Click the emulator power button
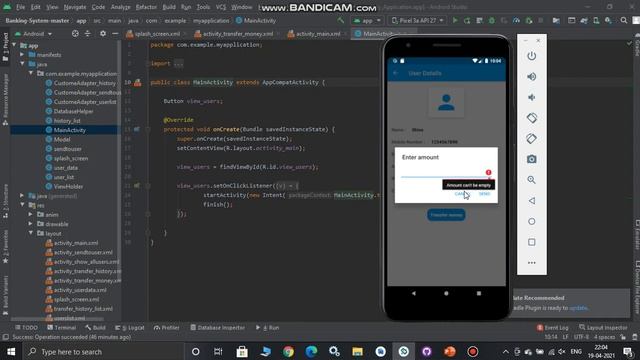The height and width of the screenshot is (360, 640). tap(531, 56)
